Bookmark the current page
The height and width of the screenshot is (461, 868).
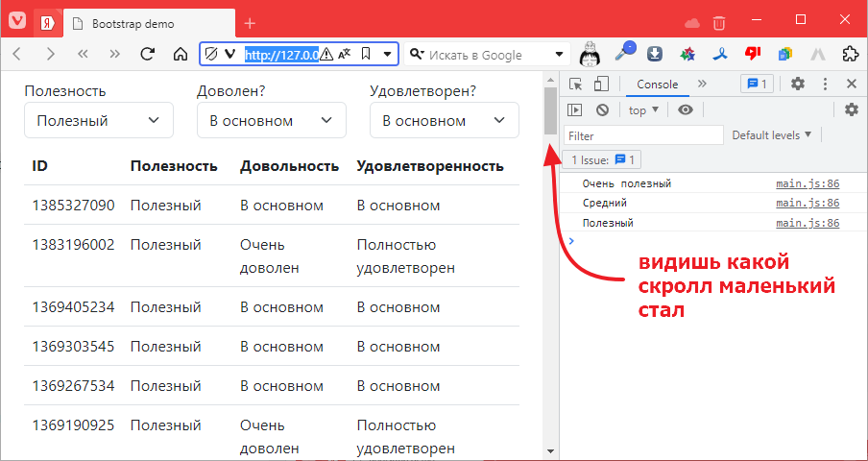pos(366,55)
